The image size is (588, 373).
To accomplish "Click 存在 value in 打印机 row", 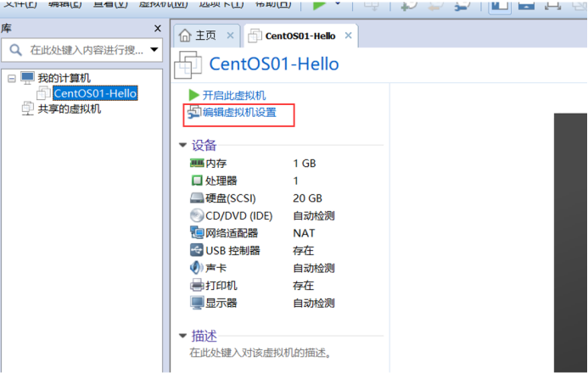I will click(304, 286).
